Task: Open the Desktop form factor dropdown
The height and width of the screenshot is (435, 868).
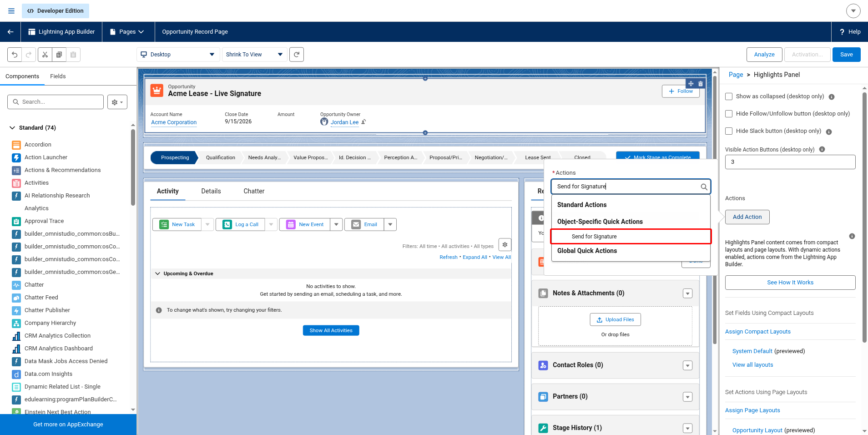Action: pyautogui.click(x=178, y=55)
